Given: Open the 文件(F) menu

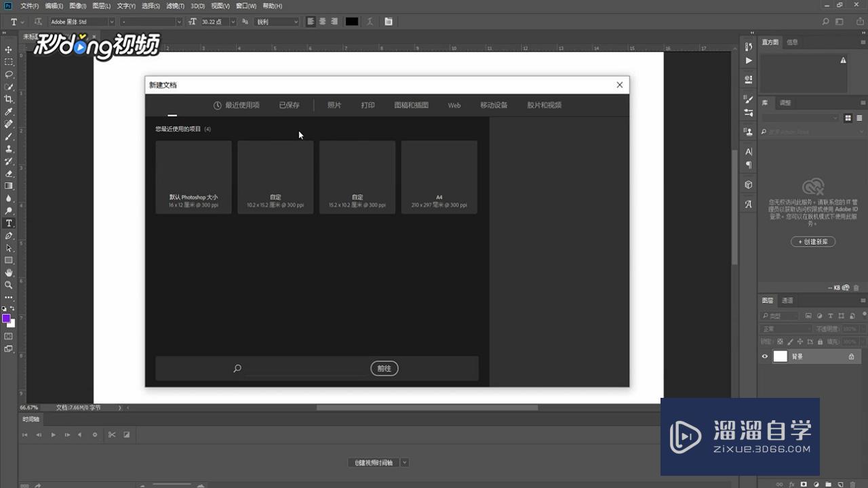Looking at the screenshot, I should tap(30, 6).
